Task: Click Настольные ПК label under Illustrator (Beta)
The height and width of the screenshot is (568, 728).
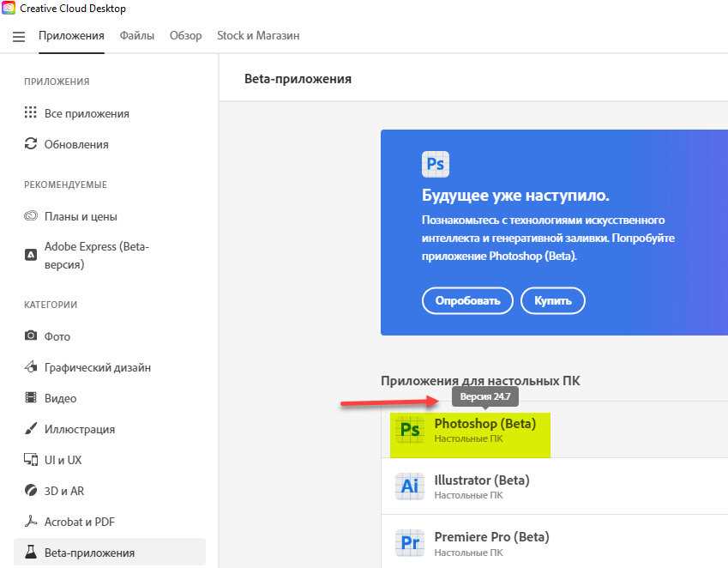Action: click(x=468, y=495)
